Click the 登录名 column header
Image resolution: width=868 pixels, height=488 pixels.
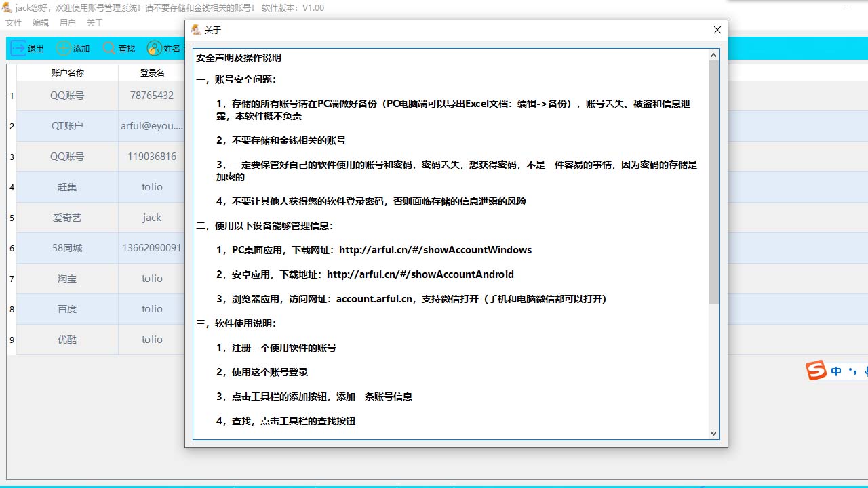pyautogui.click(x=152, y=73)
